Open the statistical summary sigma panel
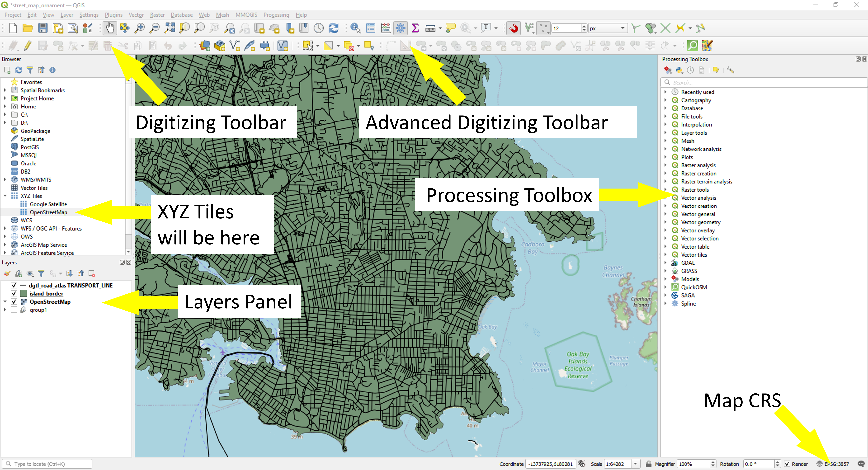868x470 pixels. pyautogui.click(x=415, y=28)
